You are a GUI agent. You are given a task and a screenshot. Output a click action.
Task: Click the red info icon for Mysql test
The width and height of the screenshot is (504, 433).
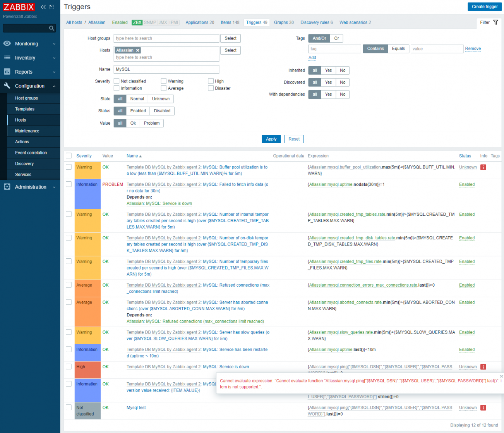coord(483,407)
